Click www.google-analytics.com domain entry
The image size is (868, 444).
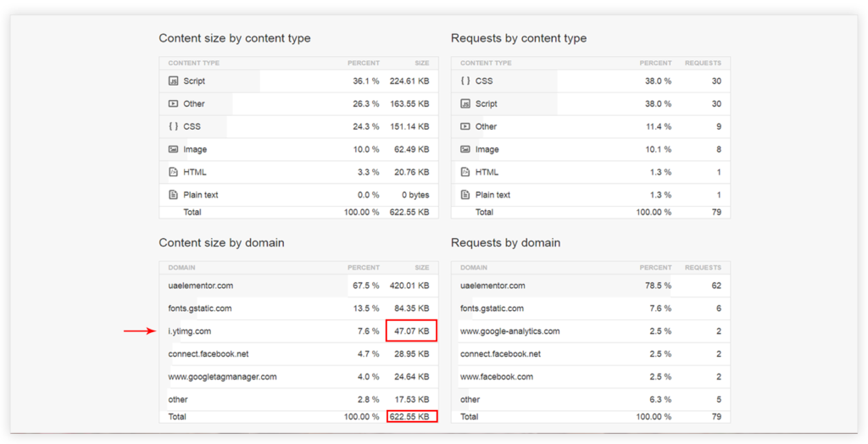point(509,331)
